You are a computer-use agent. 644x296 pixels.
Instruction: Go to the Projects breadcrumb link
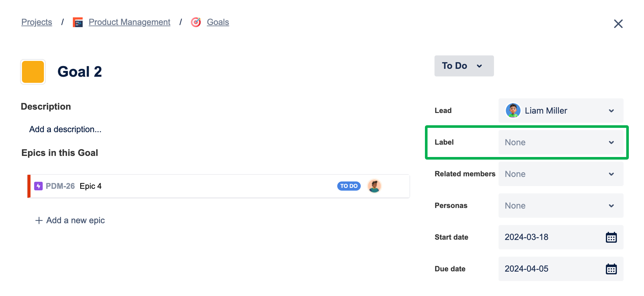(37, 22)
